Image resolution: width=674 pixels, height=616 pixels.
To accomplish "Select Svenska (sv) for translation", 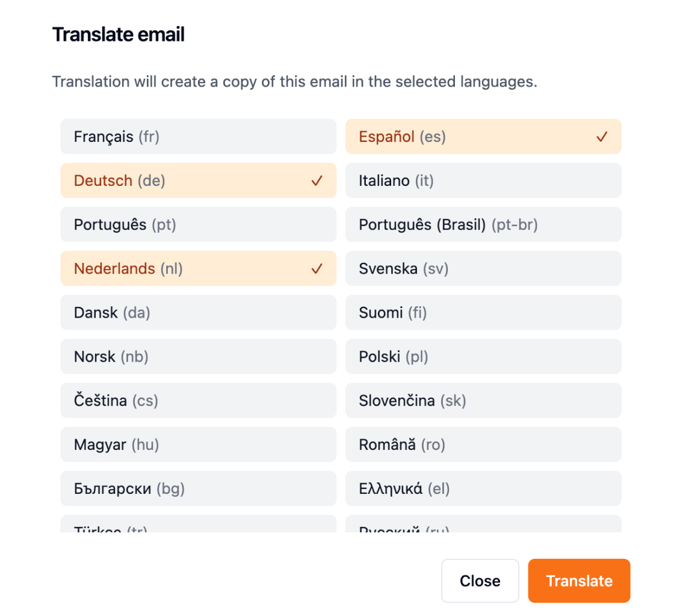I will [483, 268].
